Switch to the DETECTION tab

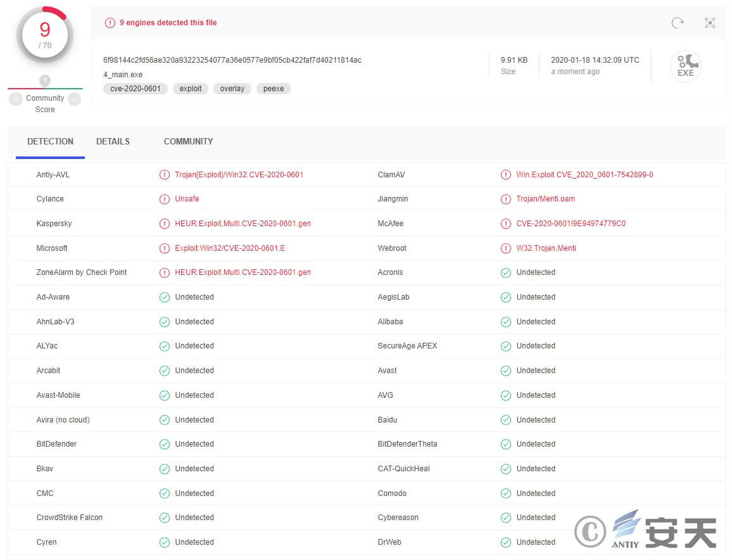coord(50,141)
